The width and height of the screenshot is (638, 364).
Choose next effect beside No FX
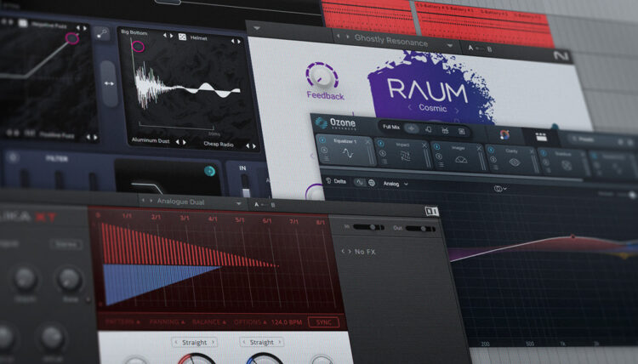pyautogui.click(x=350, y=252)
